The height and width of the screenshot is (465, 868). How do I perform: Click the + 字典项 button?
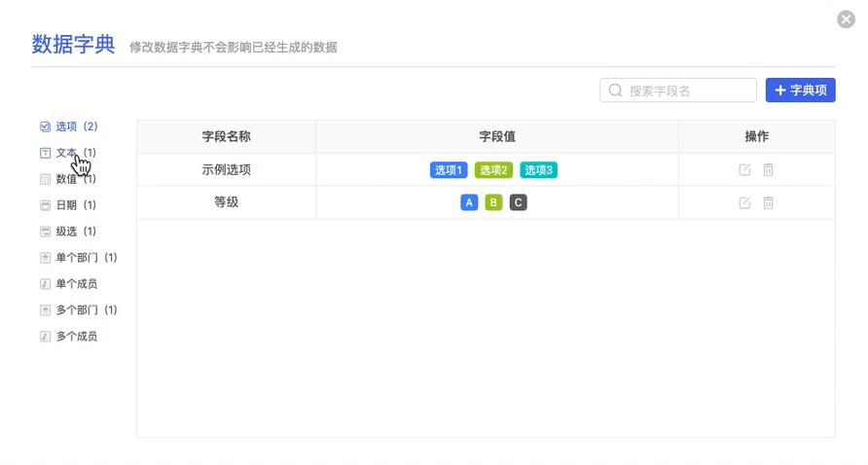coord(800,90)
